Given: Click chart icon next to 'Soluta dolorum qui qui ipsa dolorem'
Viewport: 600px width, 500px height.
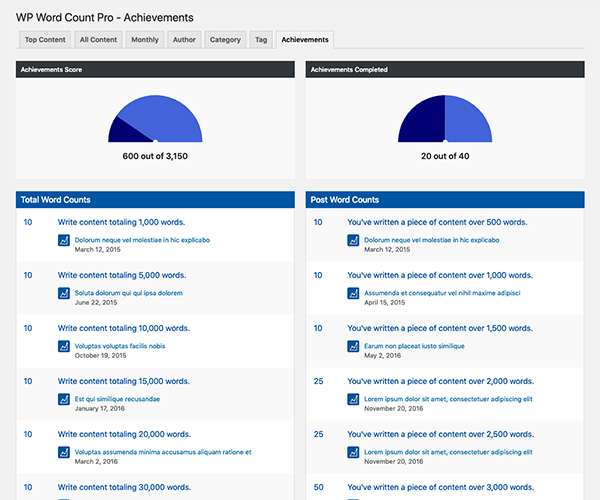Looking at the screenshot, I should pos(64,293).
